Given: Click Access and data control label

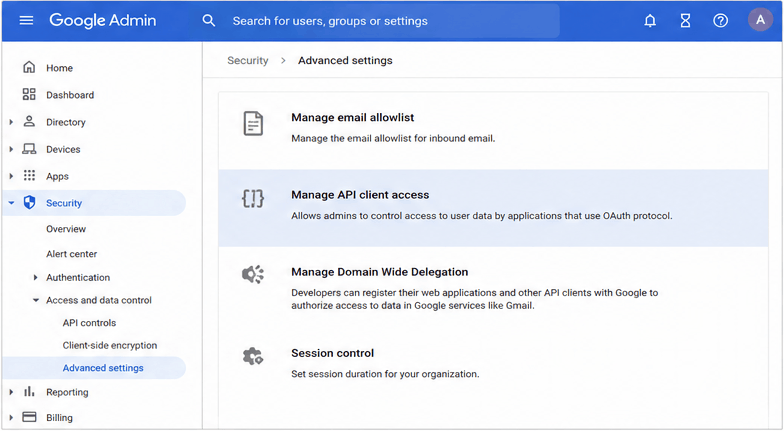Looking at the screenshot, I should tap(99, 300).
